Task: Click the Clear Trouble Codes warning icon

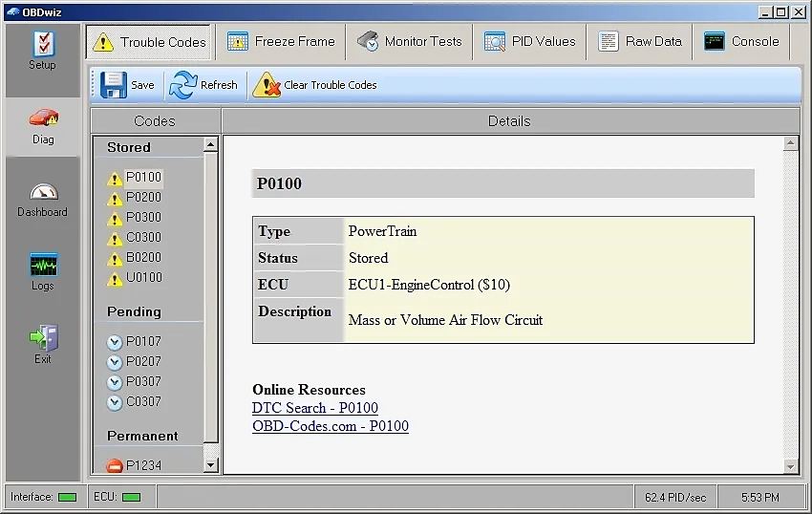Action: 267,85
